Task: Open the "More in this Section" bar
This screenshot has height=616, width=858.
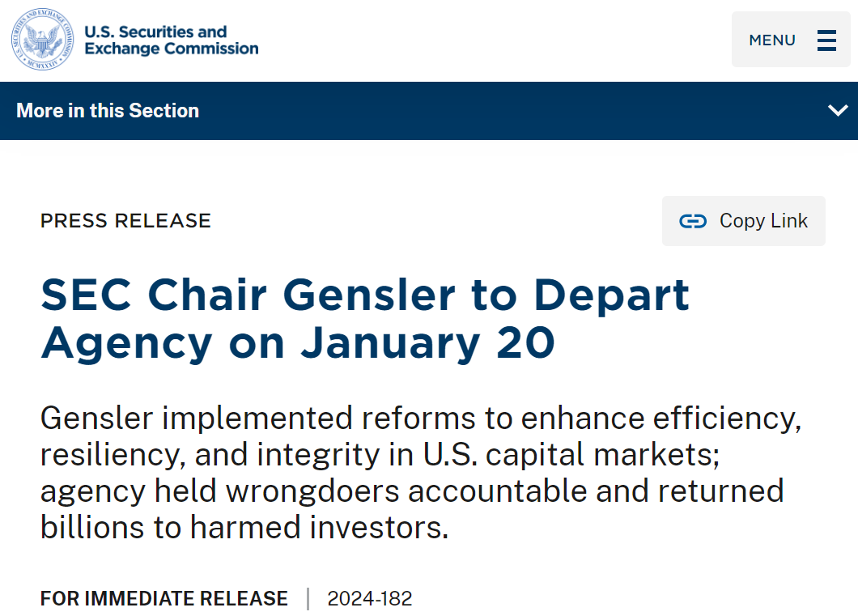Action: pyautogui.click(x=108, y=111)
